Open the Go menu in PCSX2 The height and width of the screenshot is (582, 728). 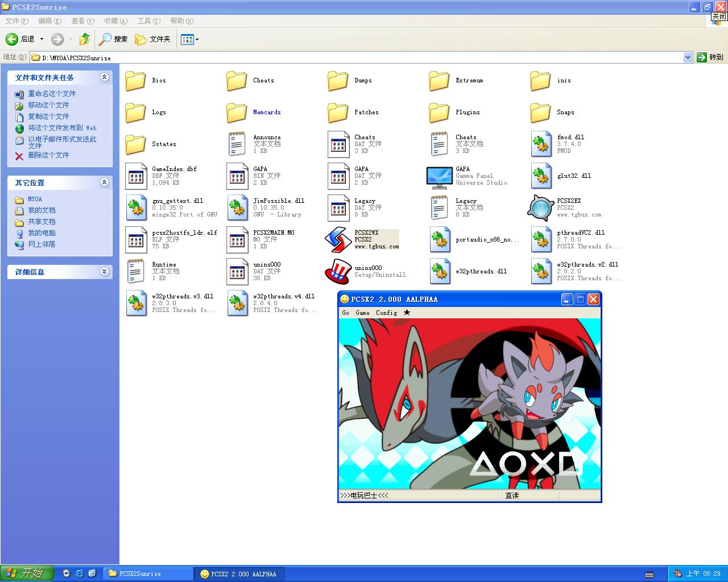tap(346, 313)
